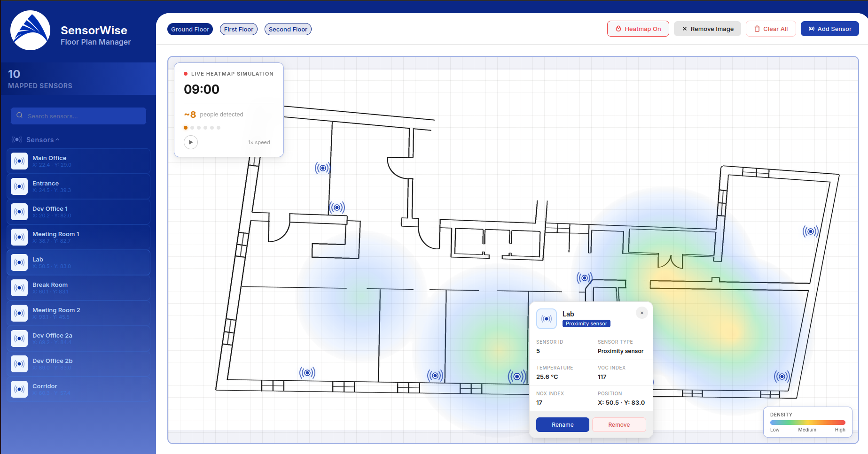
Task: Select Break Room row
Action: [78, 288]
